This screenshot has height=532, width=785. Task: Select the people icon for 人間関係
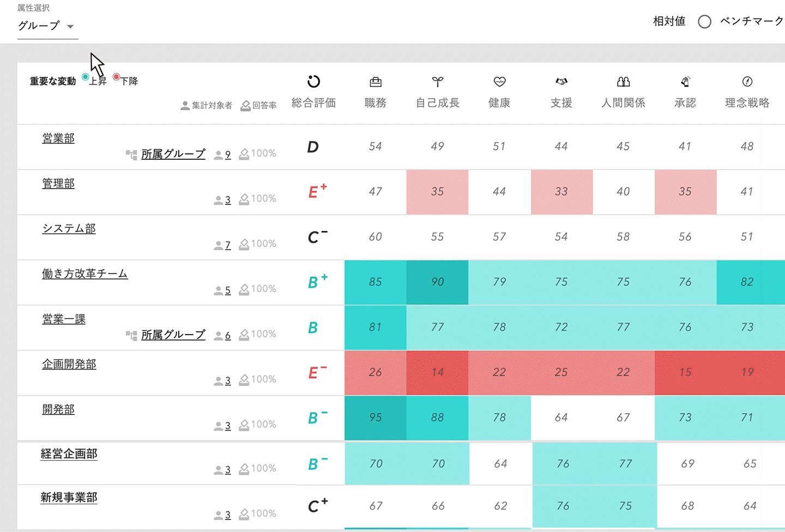[623, 82]
